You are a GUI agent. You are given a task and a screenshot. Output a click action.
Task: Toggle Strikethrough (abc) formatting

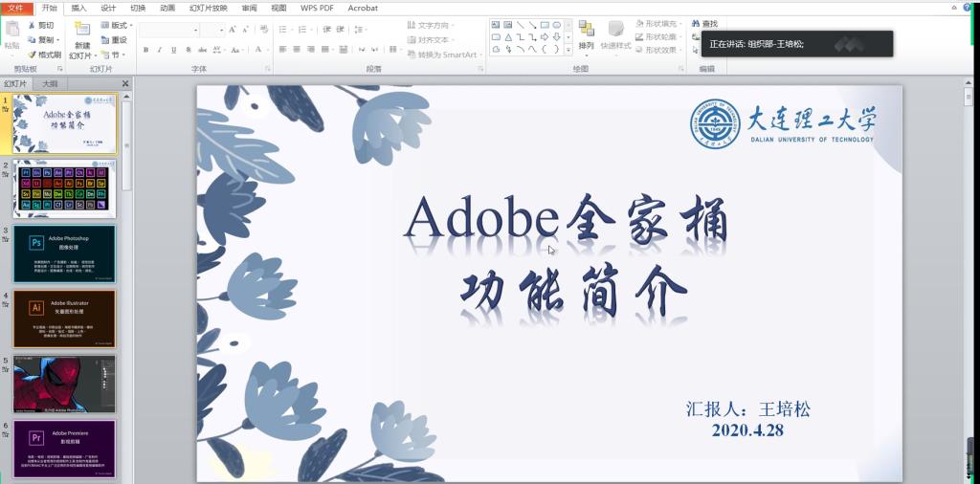pyautogui.click(x=203, y=50)
